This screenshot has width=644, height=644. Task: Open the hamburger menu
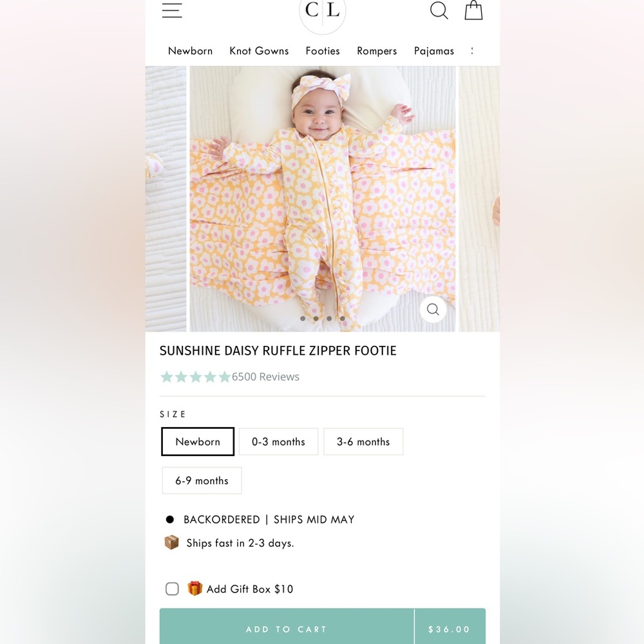(172, 10)
